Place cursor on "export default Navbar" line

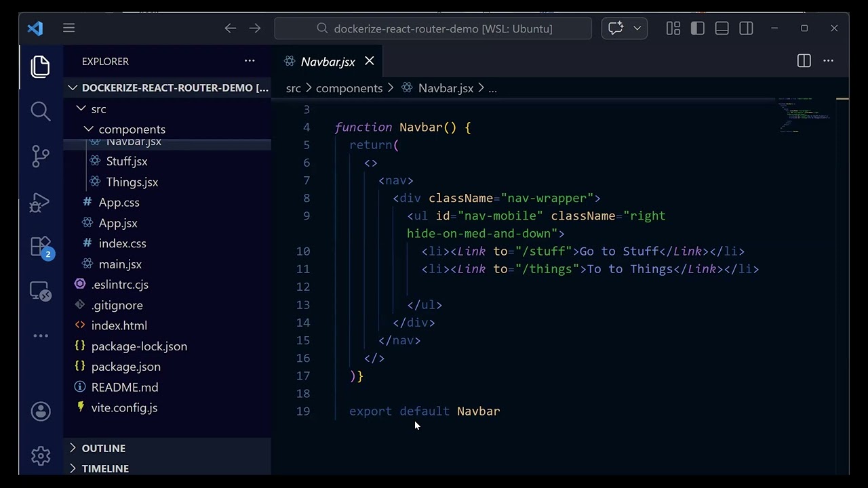click(425, 411)
